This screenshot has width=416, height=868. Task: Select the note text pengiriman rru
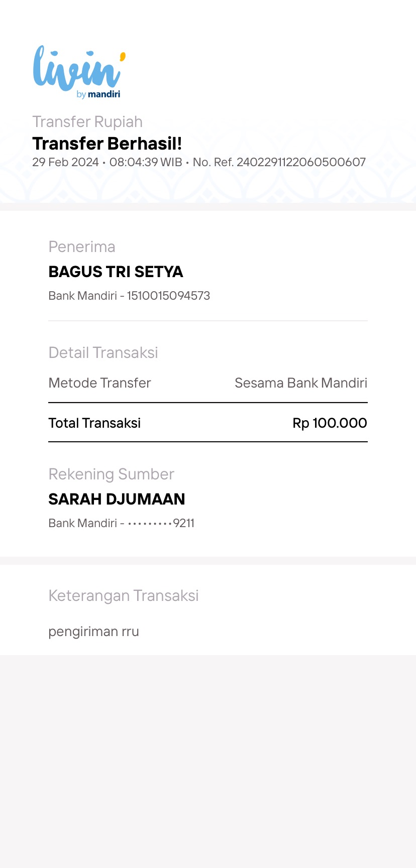click(93, 632)
